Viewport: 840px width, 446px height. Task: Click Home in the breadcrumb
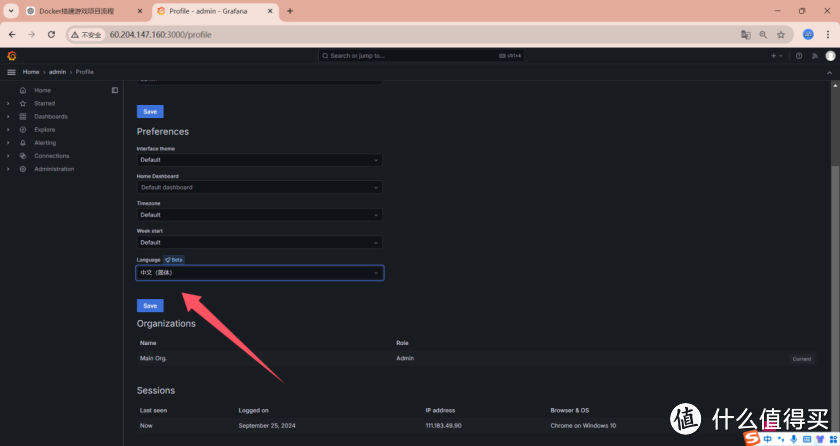(31, 72)
